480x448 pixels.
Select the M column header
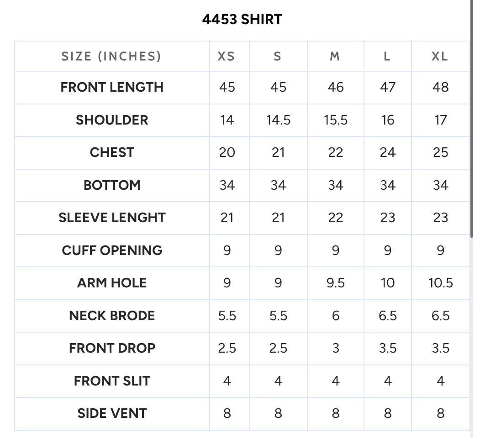click(335, 56)
